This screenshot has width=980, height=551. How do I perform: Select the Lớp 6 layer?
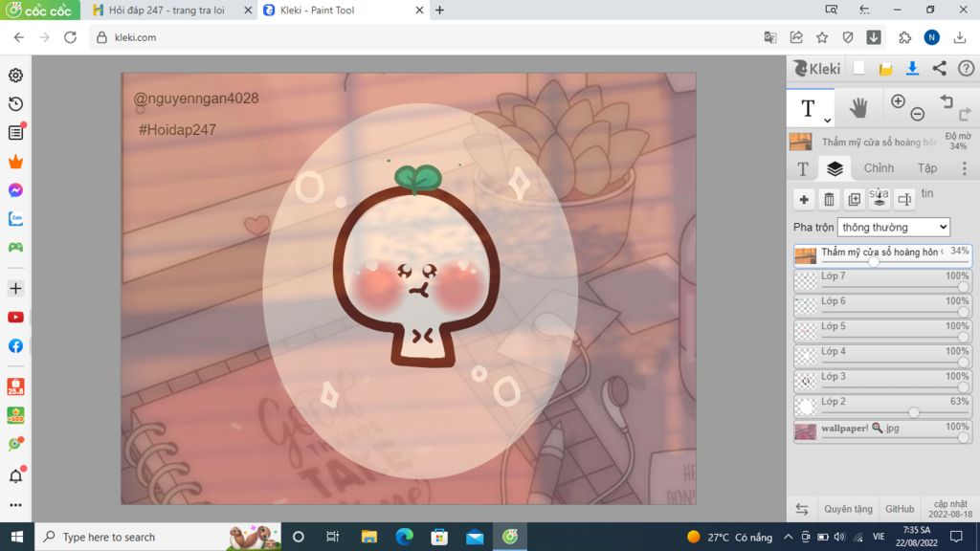click(882, 305)
